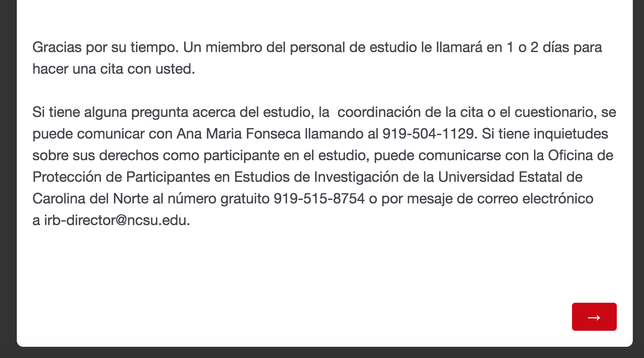
Task: Click the phone number 919-504-1129
Action: 428,134
